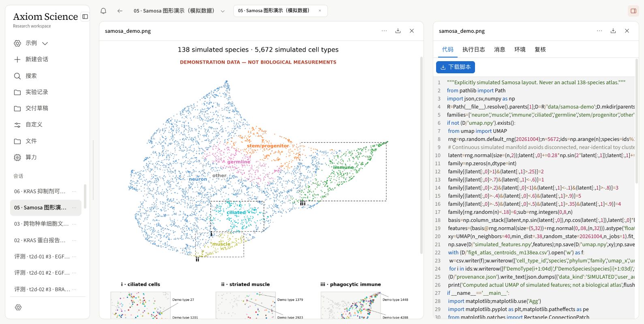Expand the 示例 dropdown chevron
The width and height of the screenshot is (644, 324).
pyautogui.click(x=45, y=43)
